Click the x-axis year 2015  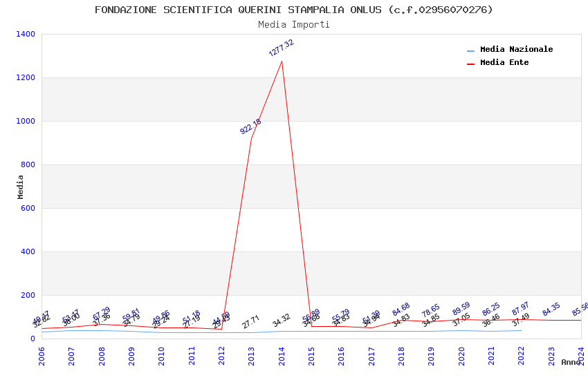311,356
